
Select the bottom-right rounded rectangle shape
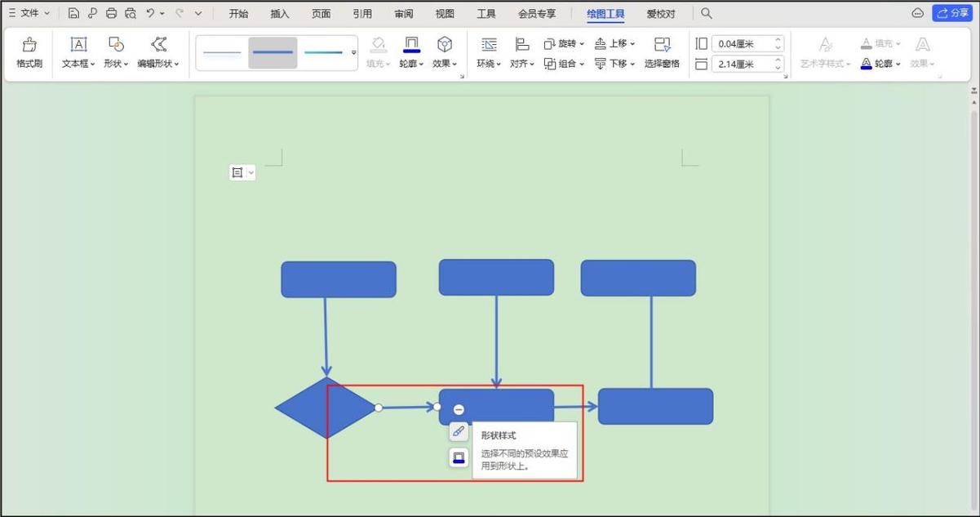pos(655,406)
